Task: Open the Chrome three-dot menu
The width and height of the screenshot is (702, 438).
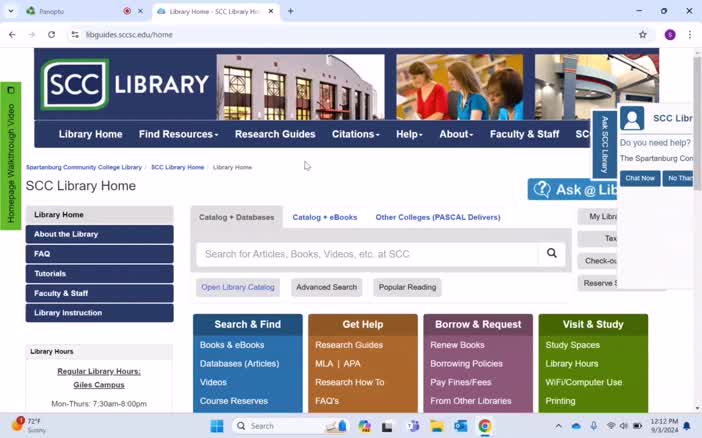Action: point(689,34)
